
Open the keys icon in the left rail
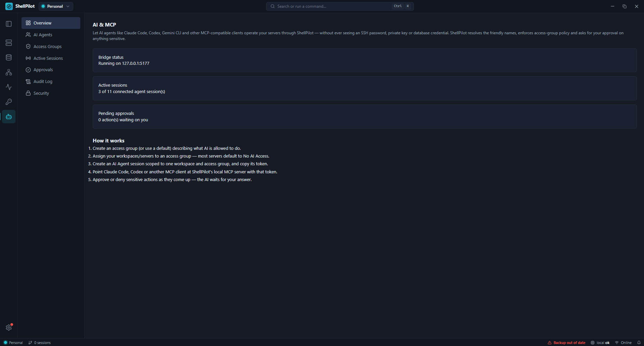[9, 102]
